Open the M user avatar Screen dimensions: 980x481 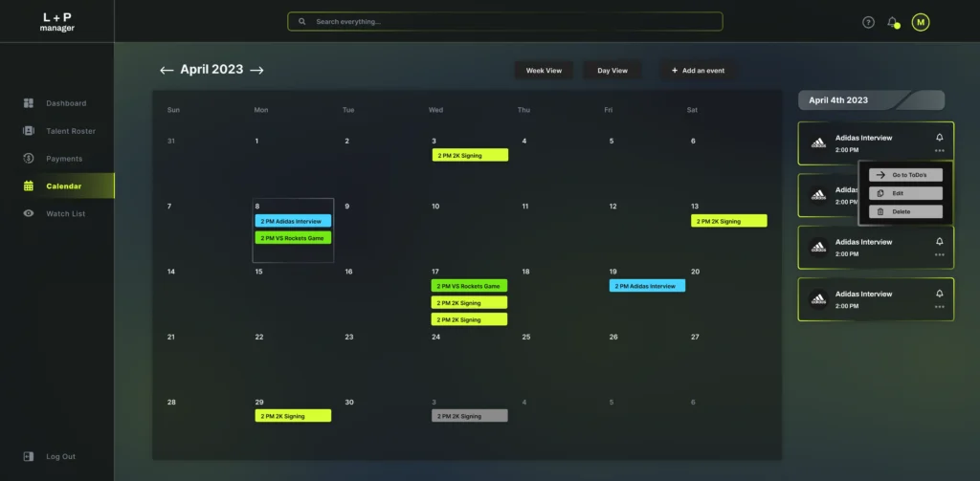tap(920, 23)
